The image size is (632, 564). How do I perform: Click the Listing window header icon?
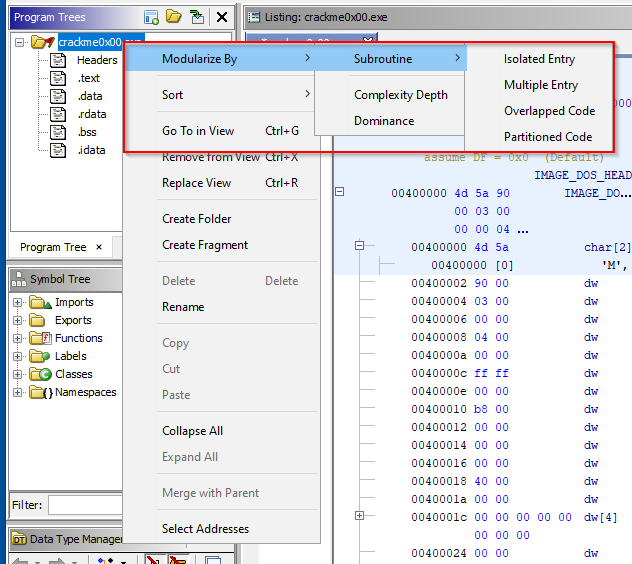click(254, 17)
